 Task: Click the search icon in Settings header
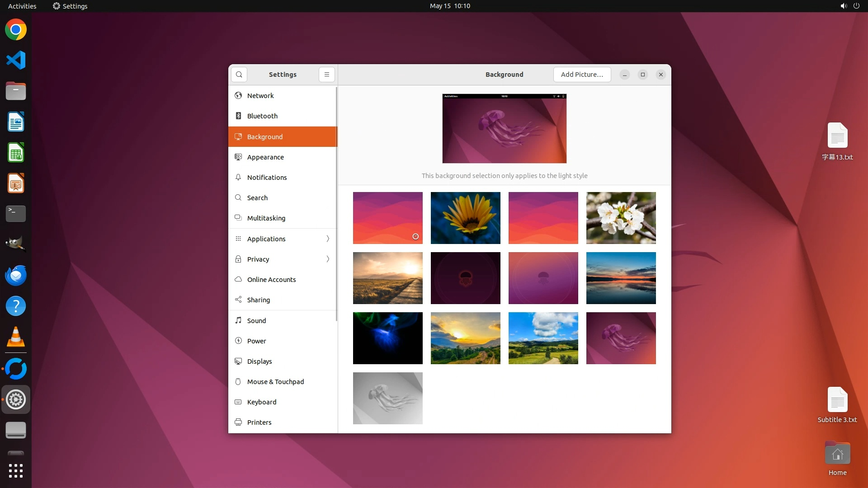click(x=239, y=75)
